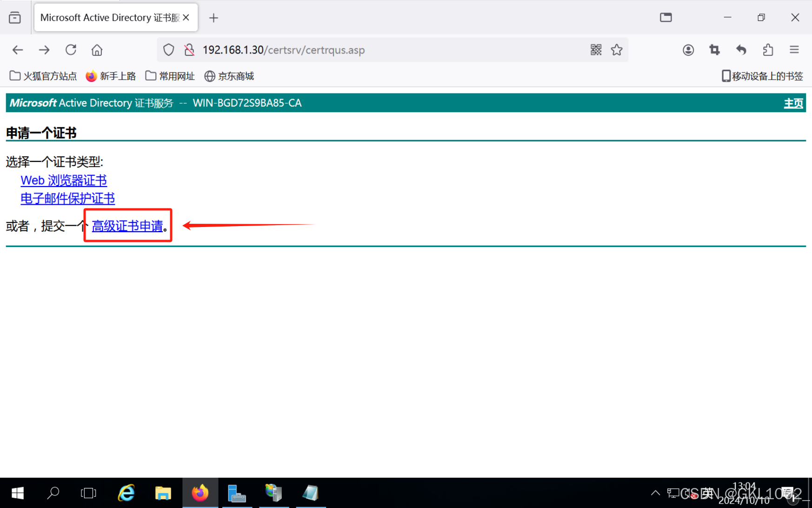812x508 pixels.
Task: Switch to Firefox on the taskbar
Action: click(200, 493)
